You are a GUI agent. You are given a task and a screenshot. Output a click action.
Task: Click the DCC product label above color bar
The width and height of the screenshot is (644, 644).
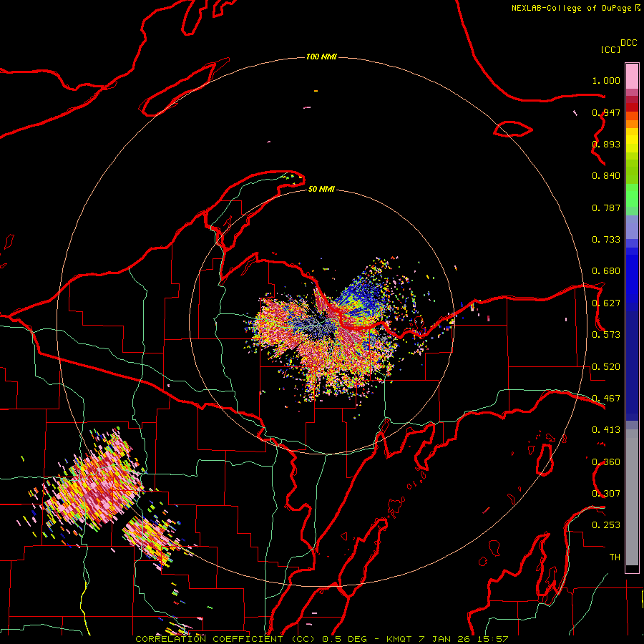click(628, 43)
